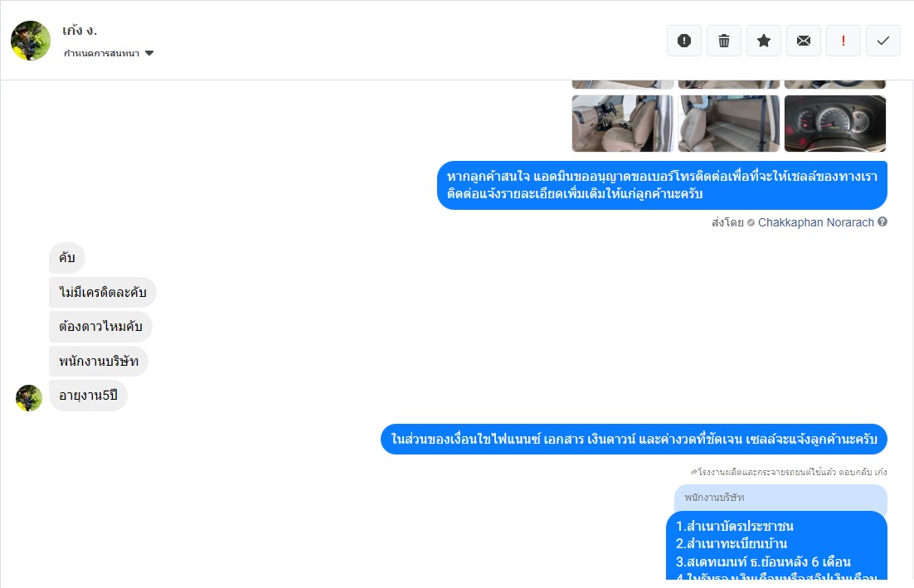Open the rear seat photo thumbnail
This screenshot has width=914, height=588.
[729, 124]
